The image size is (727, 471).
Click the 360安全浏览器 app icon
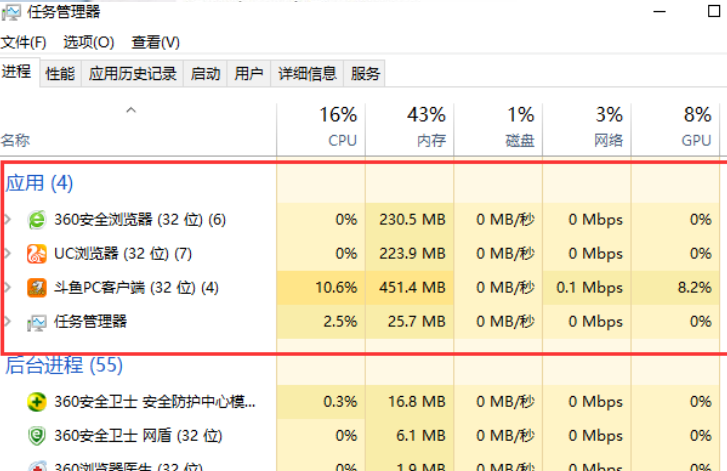pos(37,219)
